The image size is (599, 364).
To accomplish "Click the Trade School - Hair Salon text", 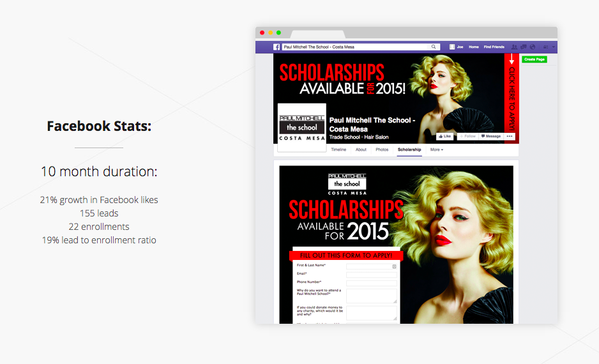I will pyautogui.click(x=359, y=137).
